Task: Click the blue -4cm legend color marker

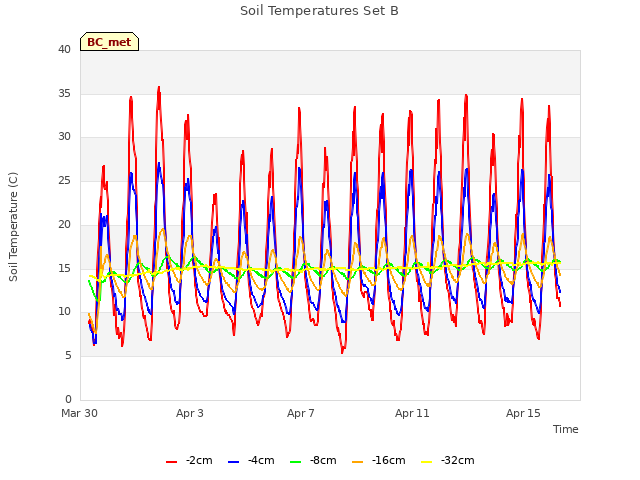Action: click(x=233, y=462)
